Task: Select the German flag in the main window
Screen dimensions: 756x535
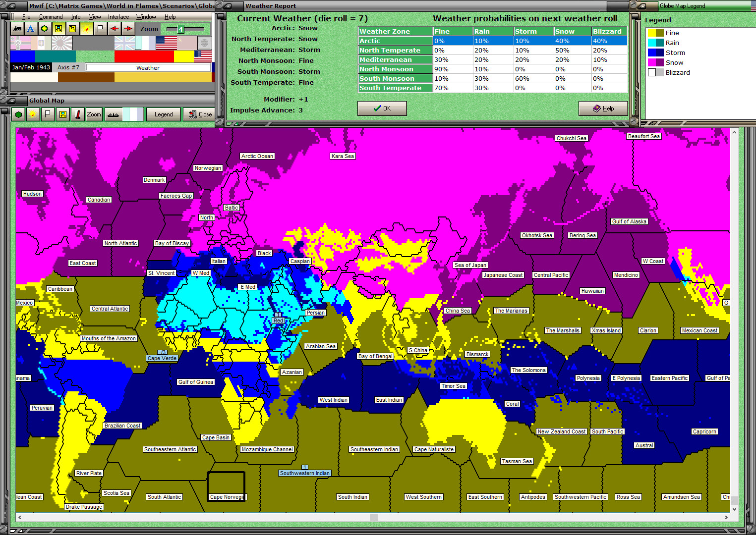Action: tap(20, 43)
